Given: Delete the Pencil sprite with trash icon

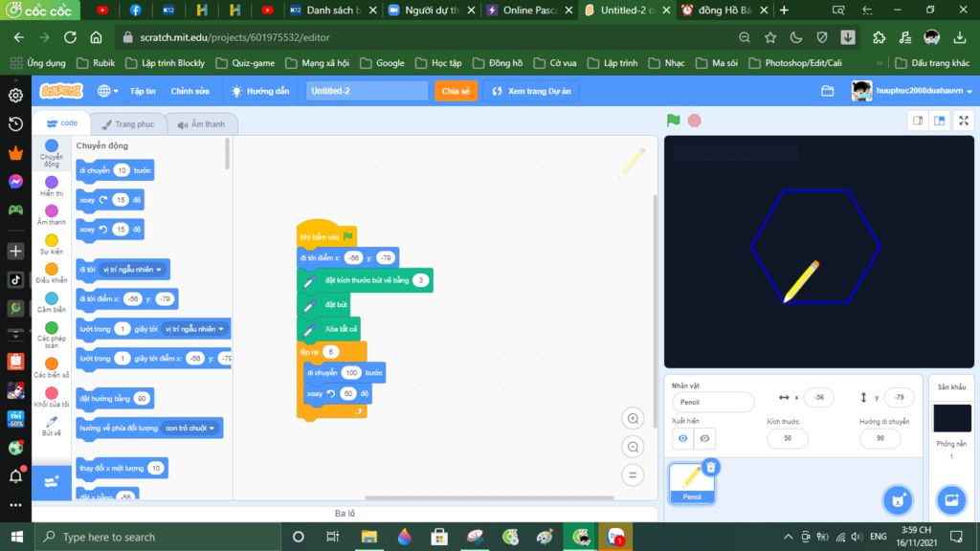Looking at the screenshot, I should point(711,467).
